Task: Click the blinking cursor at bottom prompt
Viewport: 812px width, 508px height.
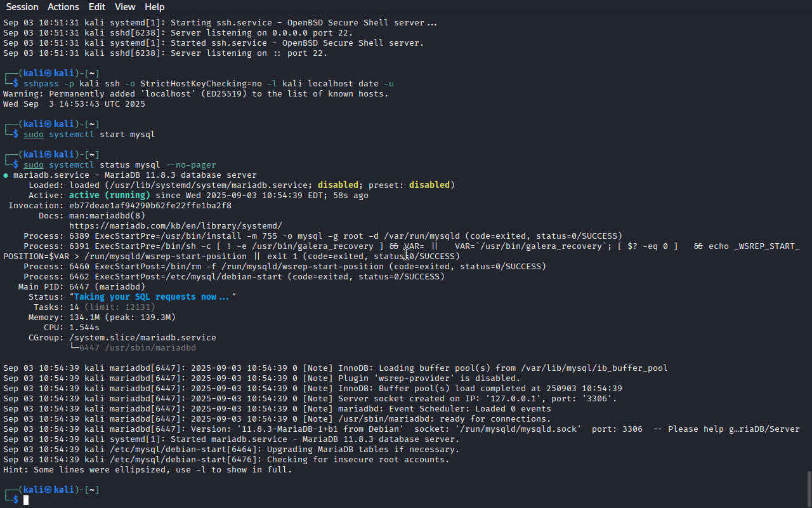Action: [x=26, y=500]
